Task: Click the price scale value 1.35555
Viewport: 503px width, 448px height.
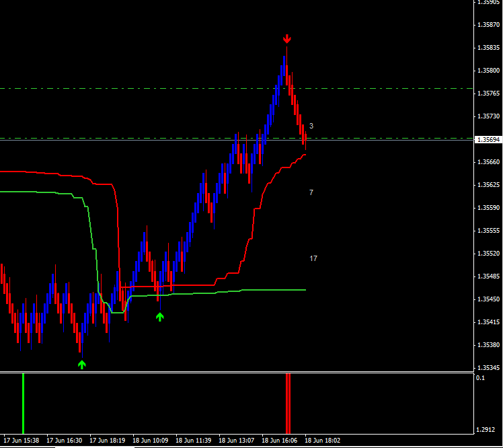Action: point(488,231)
